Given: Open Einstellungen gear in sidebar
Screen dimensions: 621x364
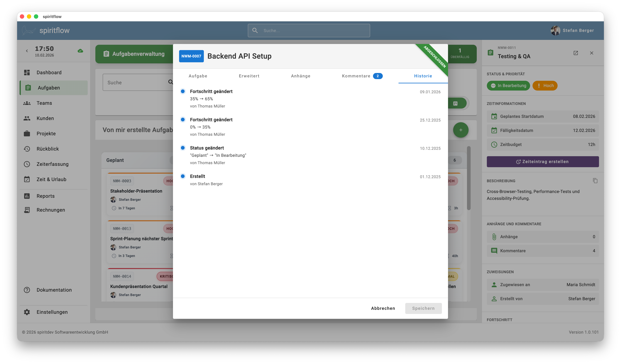Looking at the screenshot, I should (27, 312).
